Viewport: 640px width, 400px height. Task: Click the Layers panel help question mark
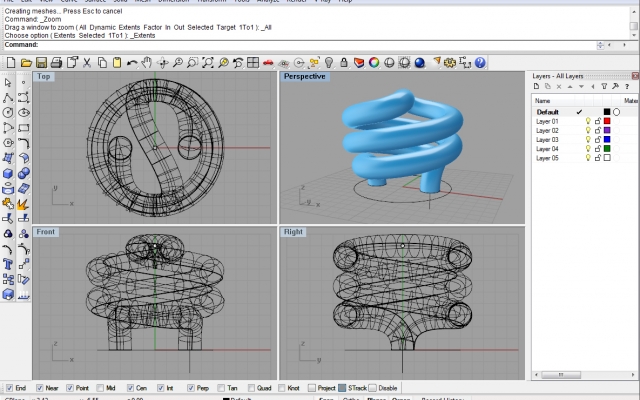[x=627, y=87]
